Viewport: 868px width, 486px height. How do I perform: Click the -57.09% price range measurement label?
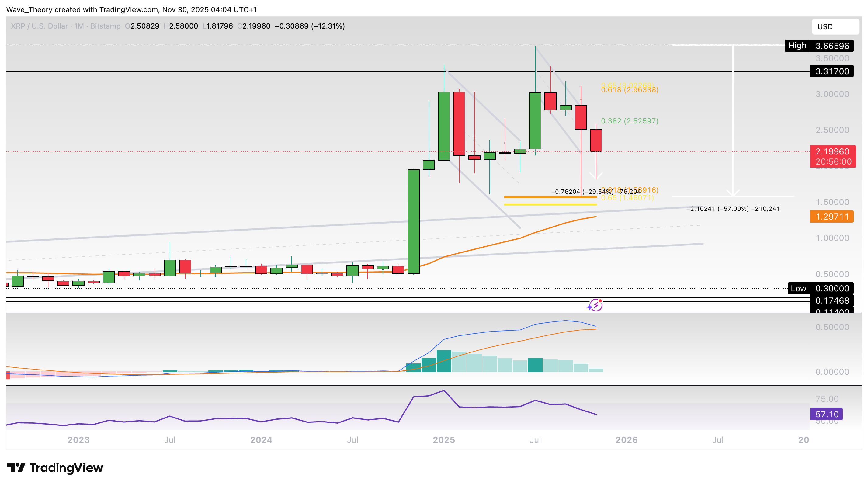pos(733,209)
